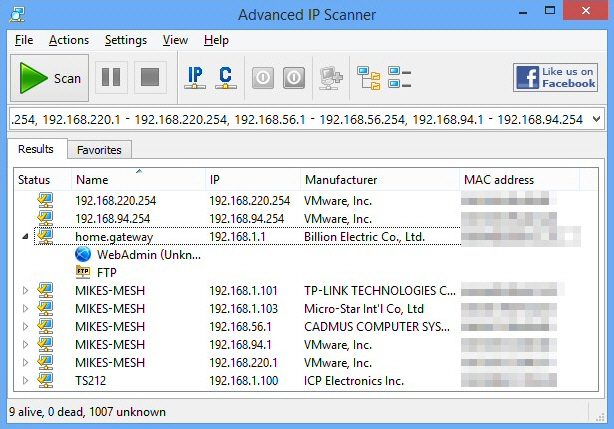Image resolution: width=614 pixels, height=429 pixels.
Task: Click the IP cell 192.168.94.254
Action: pyautogui.click(x=247, y=219)
